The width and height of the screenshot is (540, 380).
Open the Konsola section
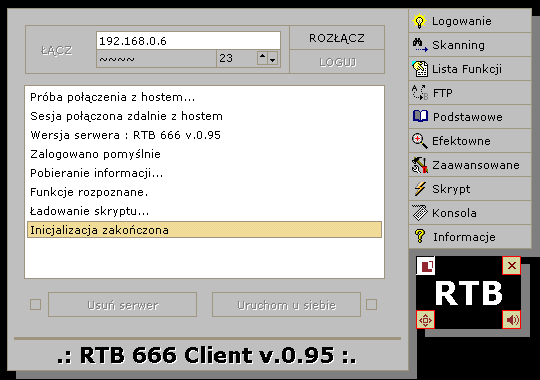(x=470, y=213)
